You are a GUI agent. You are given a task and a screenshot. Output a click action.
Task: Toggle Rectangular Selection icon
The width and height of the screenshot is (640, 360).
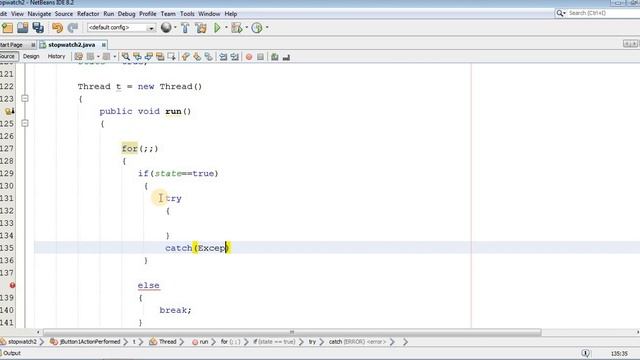(x=171, y=57)
